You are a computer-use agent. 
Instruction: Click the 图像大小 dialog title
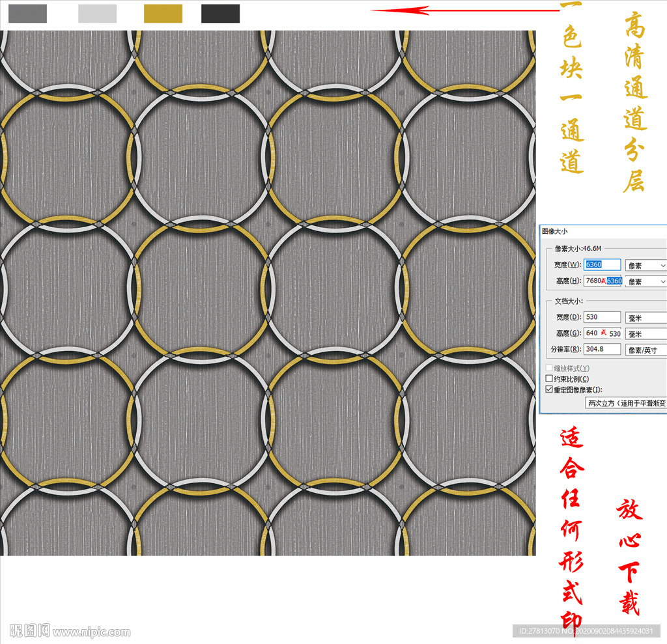[x=554, y=231]
